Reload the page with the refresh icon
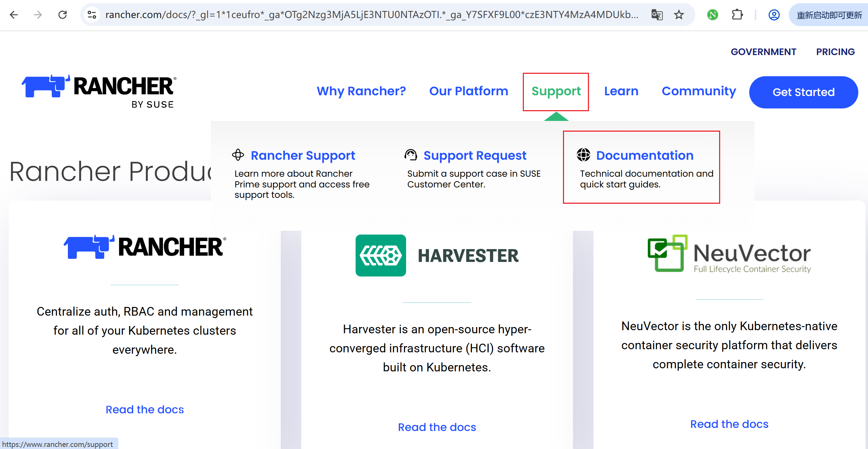 (63, 15)
